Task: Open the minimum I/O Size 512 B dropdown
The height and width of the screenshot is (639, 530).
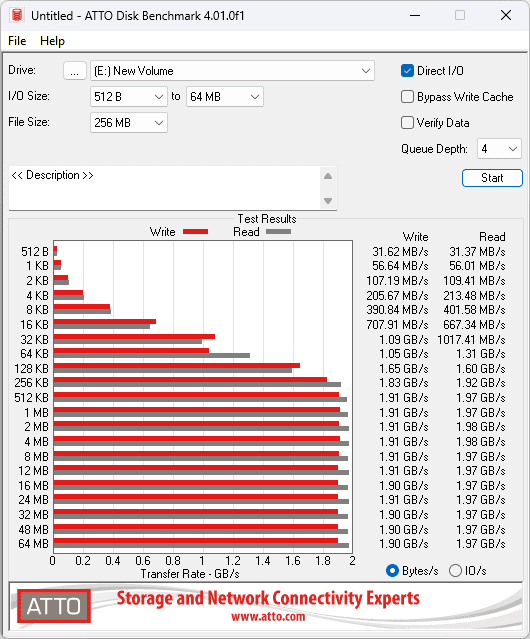Action: pos(129,97)
